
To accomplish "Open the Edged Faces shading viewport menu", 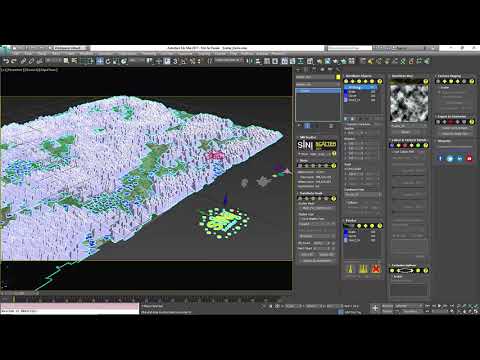I will [49, 70].
